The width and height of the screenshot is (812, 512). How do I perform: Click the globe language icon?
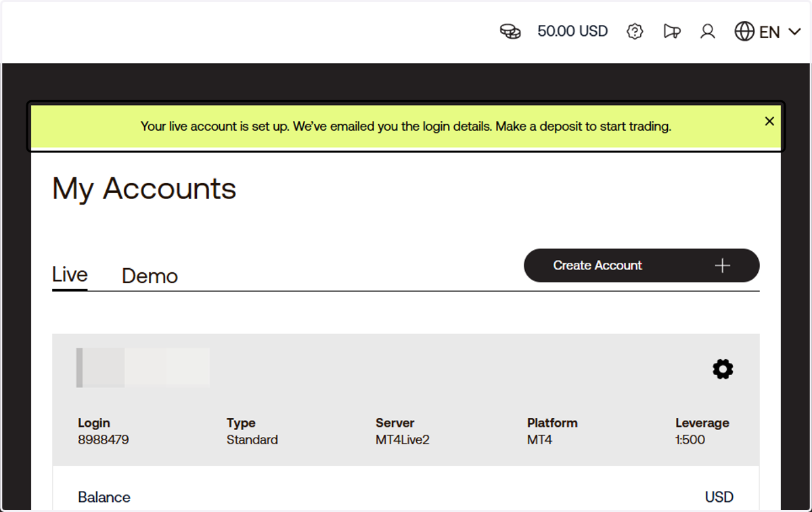coord(744,31)
